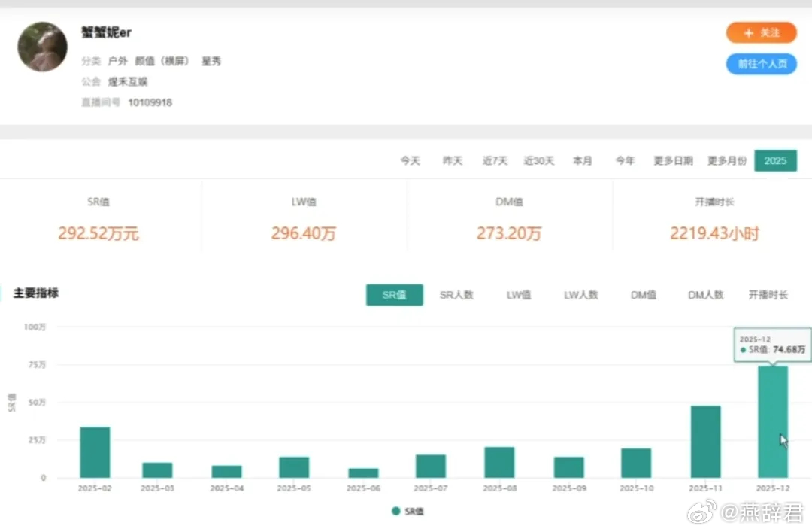Switch metric to LW值
Image resolution: width=812 pixels, height=532 pixels.
point(518,295)
